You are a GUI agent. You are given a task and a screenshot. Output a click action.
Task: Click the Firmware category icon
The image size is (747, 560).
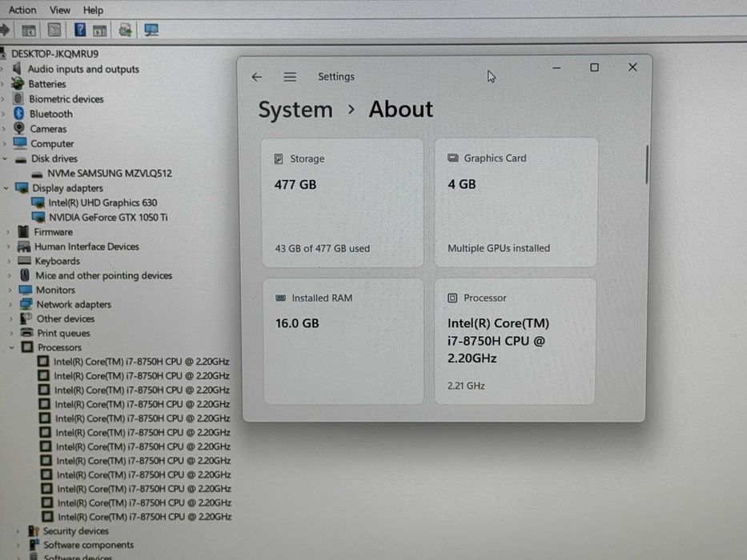[23, 232]
